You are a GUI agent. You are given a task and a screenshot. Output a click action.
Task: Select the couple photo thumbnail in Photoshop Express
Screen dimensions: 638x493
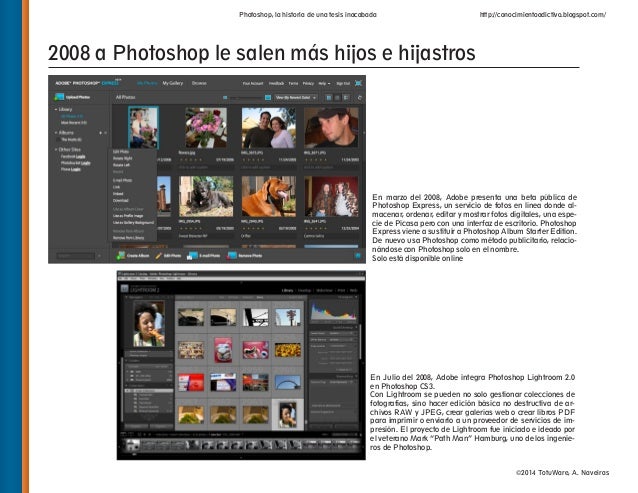tap(269, 128)
